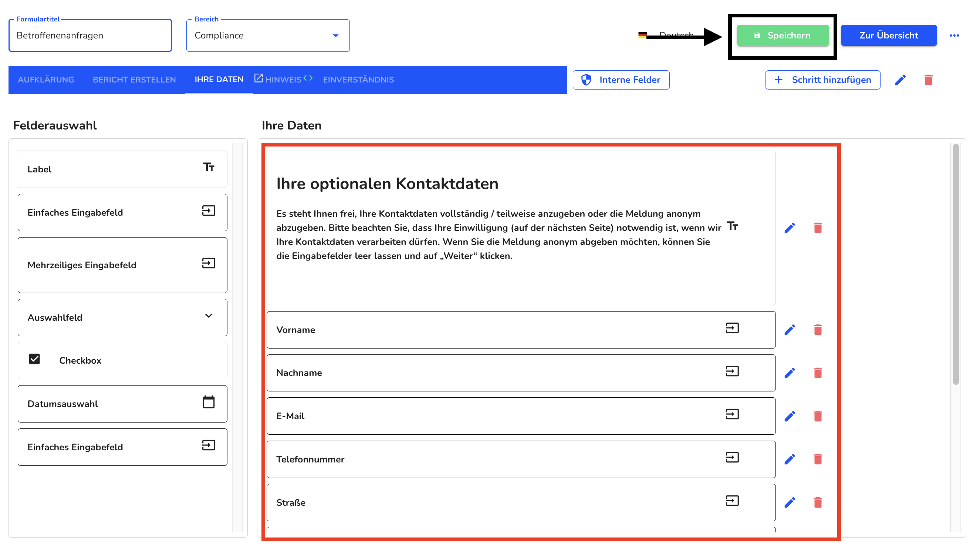980x552 pixels.
Task: Edit the Telefonnummer field via pencil
Action: [x=790, y=460]
